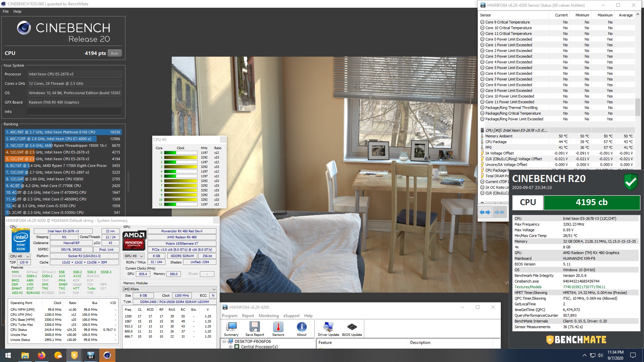The width and height of the screenshot is (644, 362).
Task: Click the AMD Radeon Graphics logo
Action: click(135, 240)
